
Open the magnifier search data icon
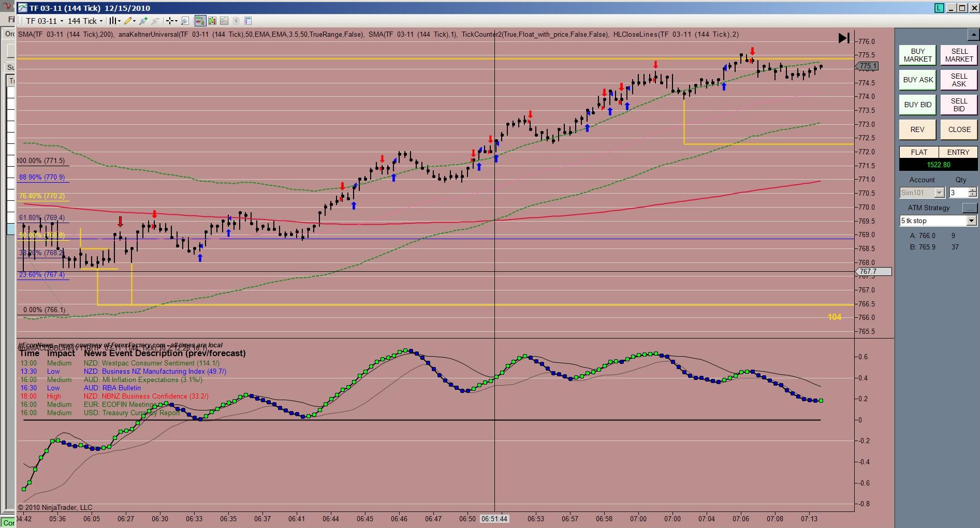185,21
